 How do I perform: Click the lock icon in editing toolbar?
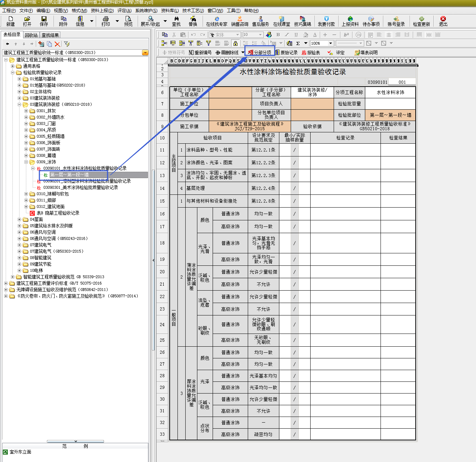pyautogui.click(x=235, y=43)
